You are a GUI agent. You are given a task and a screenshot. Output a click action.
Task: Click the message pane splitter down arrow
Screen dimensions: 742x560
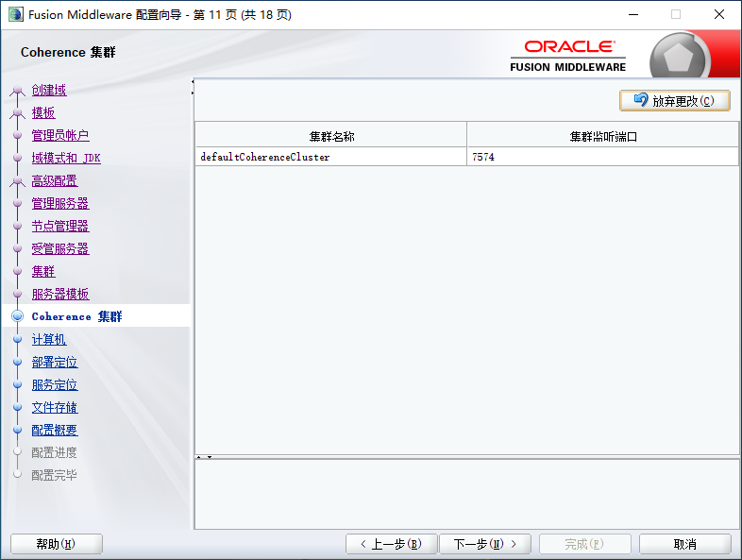click(210, 457)
